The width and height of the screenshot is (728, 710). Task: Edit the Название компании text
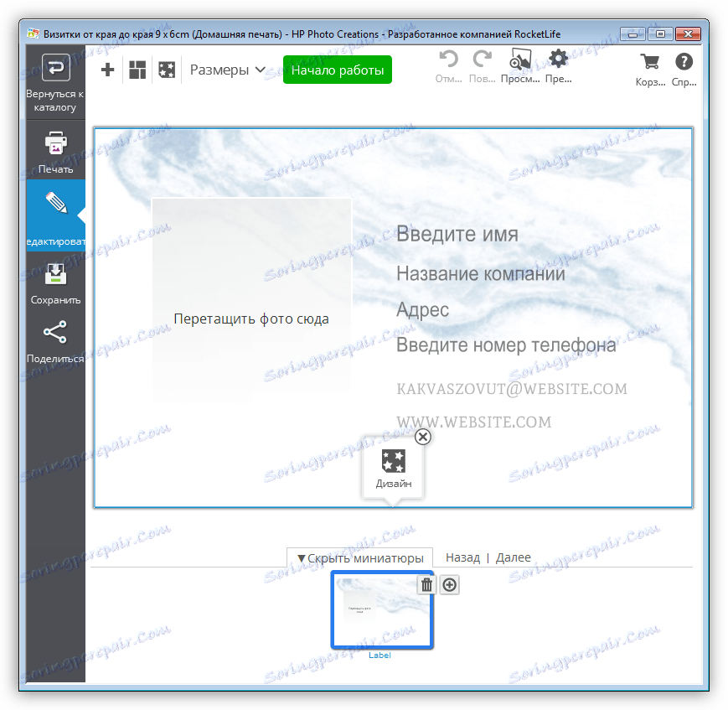[481, 273]
